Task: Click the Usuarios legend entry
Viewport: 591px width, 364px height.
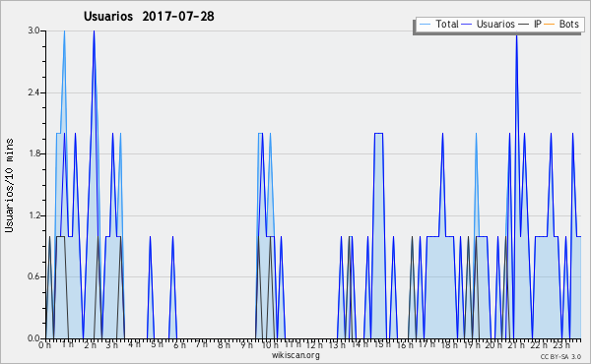Action: click(495, 24)
